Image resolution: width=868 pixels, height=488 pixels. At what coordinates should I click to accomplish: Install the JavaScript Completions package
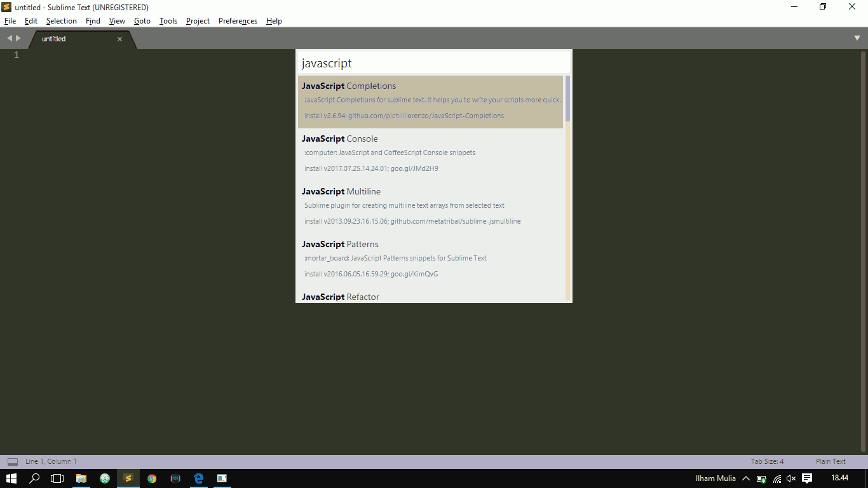pyautogui.click(x=430, y=102)
